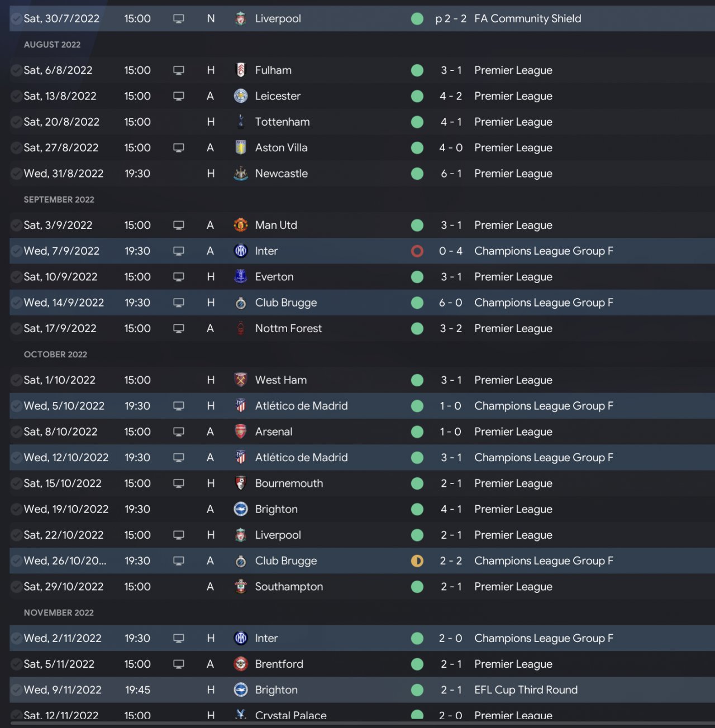Open the FA Community Shield competition link

(x=527, y=18)
